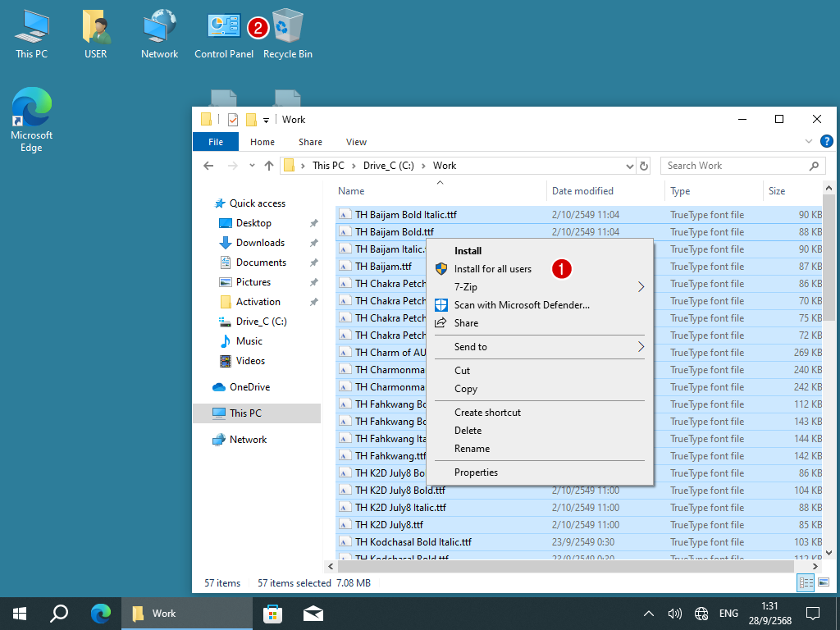Refresh the Work folder view
This screenshot has height=630, width=840.
tap(644, 166)
